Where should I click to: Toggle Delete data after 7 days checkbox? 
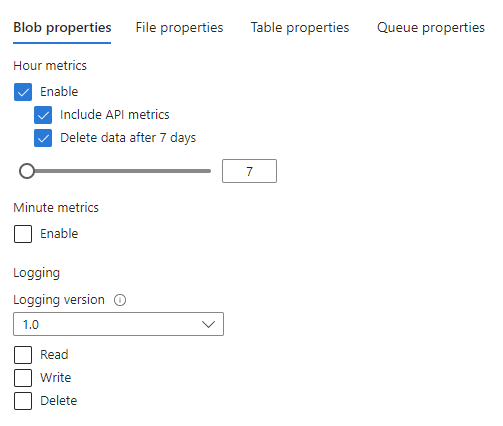click(43, 138)
